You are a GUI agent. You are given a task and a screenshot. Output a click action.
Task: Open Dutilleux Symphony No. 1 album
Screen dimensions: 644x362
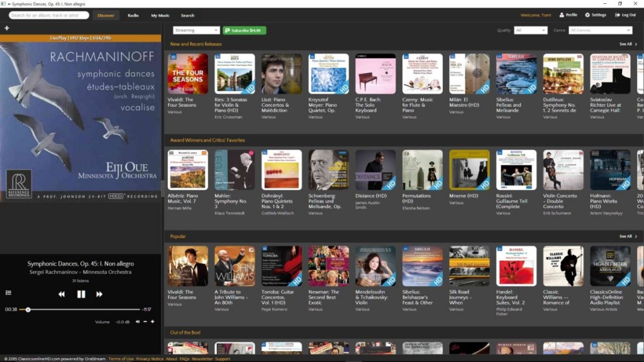pyautogui.click(x=563, y=74)
